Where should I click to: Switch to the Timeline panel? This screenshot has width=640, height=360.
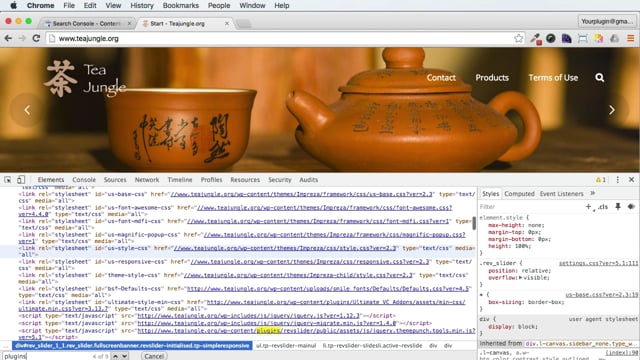point(180,180)
